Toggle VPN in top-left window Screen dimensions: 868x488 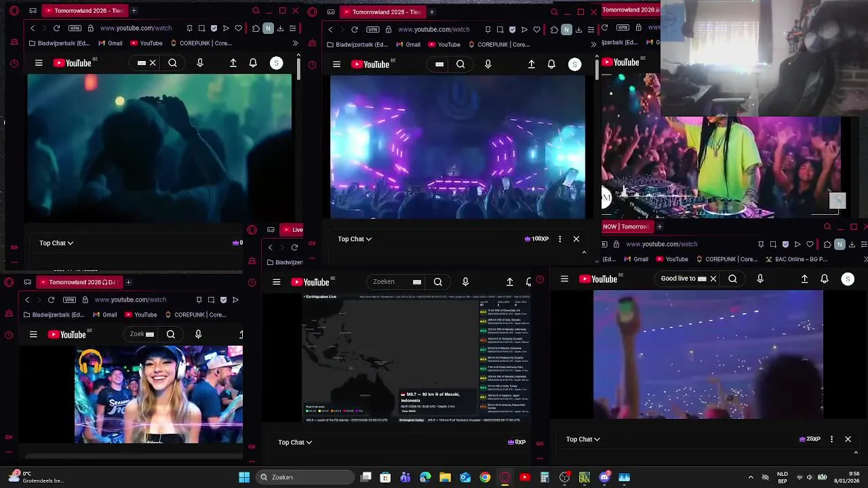click(75, 28)
